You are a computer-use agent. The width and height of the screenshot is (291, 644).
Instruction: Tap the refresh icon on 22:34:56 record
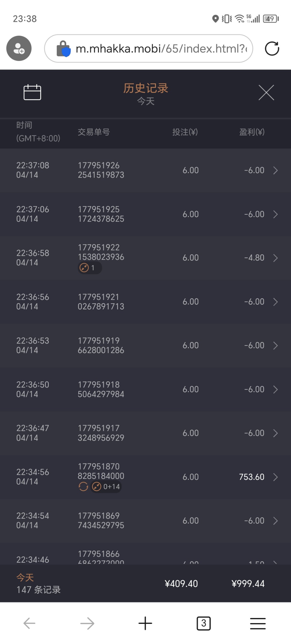point(83,486)
